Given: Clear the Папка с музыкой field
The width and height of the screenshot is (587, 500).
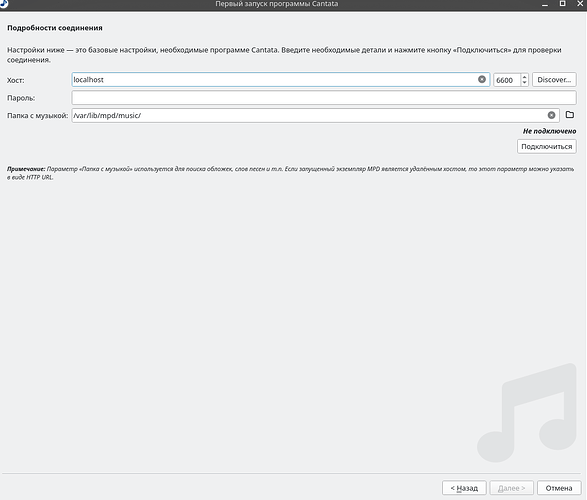Looking at the screenshot, I should click(x=551, y=115).
